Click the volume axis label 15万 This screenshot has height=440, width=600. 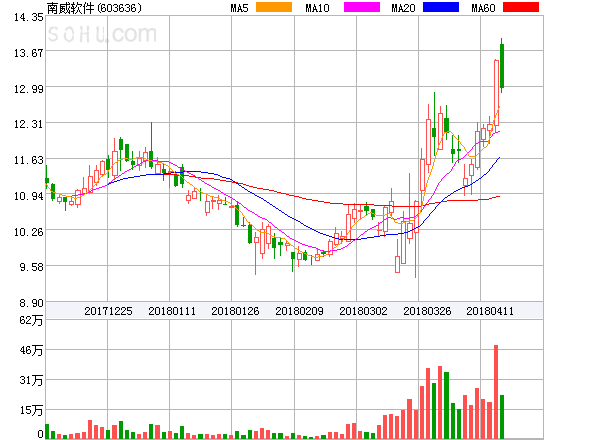31,411
